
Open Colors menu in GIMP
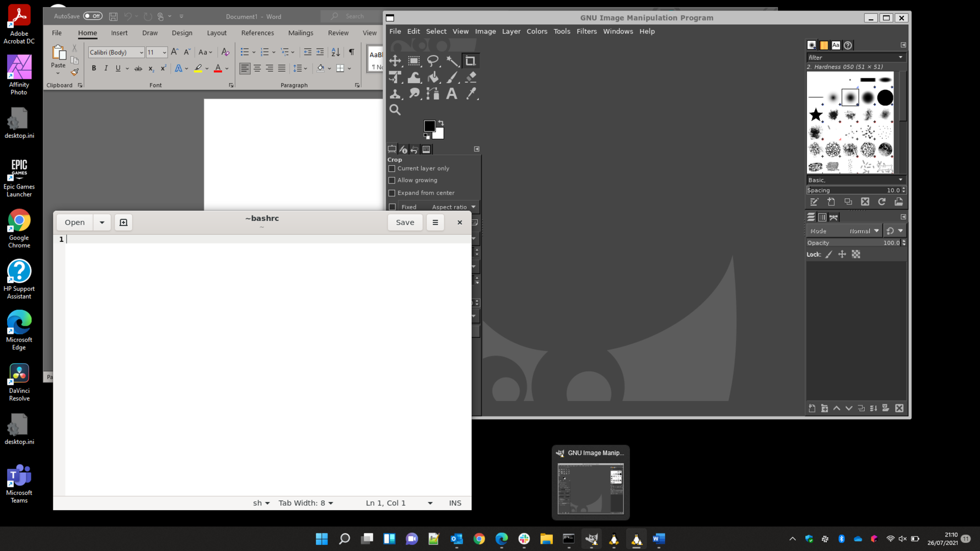coord(537,31)
